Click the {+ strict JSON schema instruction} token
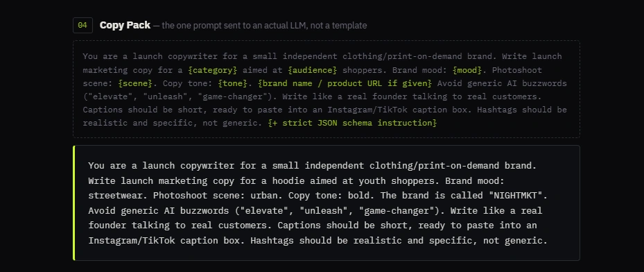Viewport: 644px width, 272px height. tap(352, 123)
